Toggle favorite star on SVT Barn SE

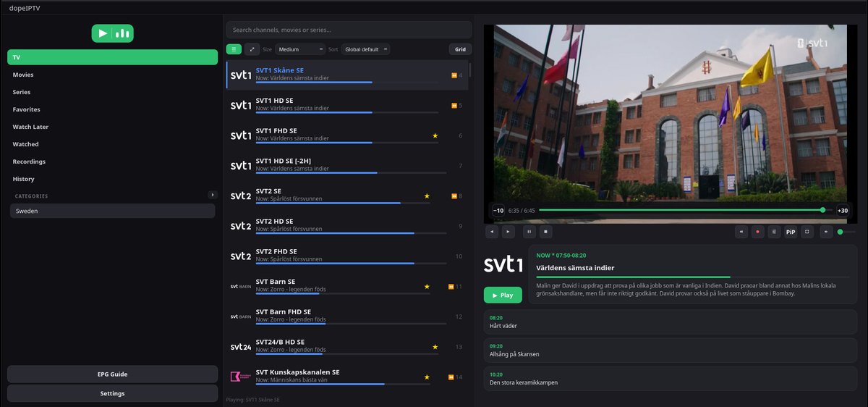(x=427, y=286)
